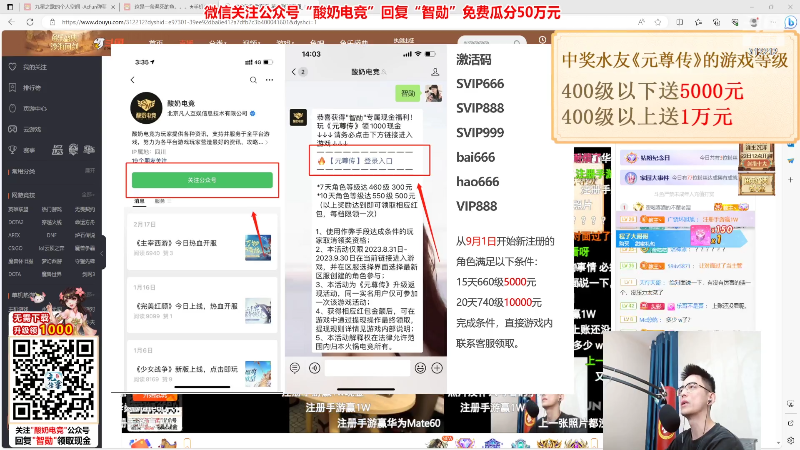Expand the 酸奶电竞 description chevron
Screen dimensions: 800x450
[x=266, y=142]
